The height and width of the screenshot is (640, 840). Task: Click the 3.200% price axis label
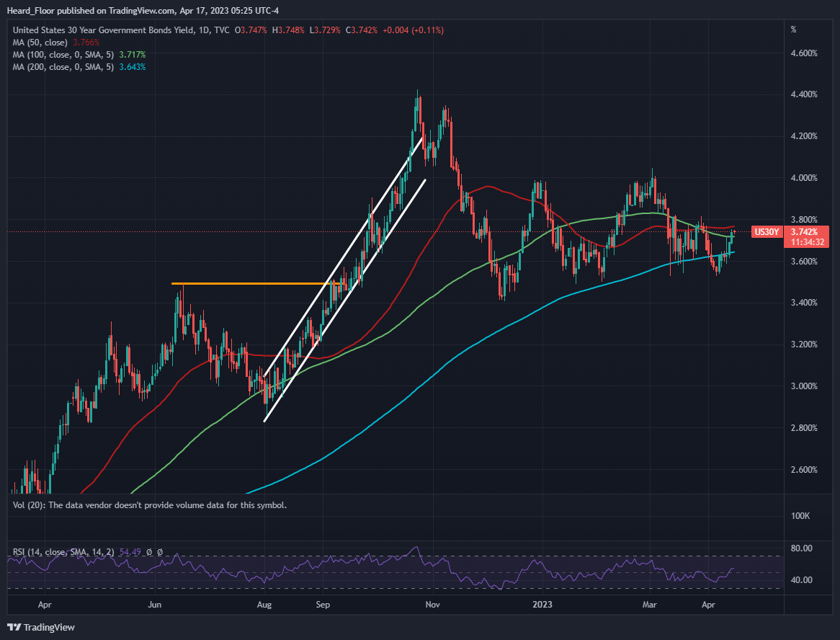804,345
